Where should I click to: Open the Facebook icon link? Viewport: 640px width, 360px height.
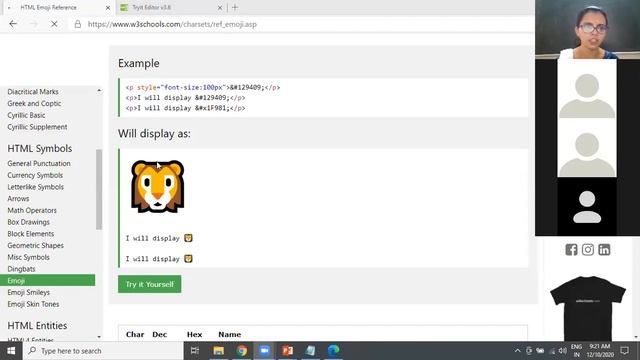(571, 249)
